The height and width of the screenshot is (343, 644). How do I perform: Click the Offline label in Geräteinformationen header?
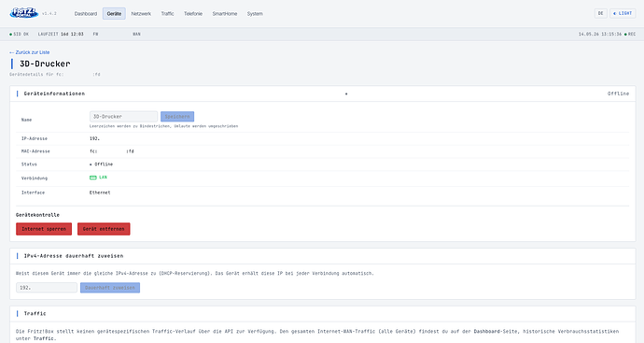tap(618, 93)
